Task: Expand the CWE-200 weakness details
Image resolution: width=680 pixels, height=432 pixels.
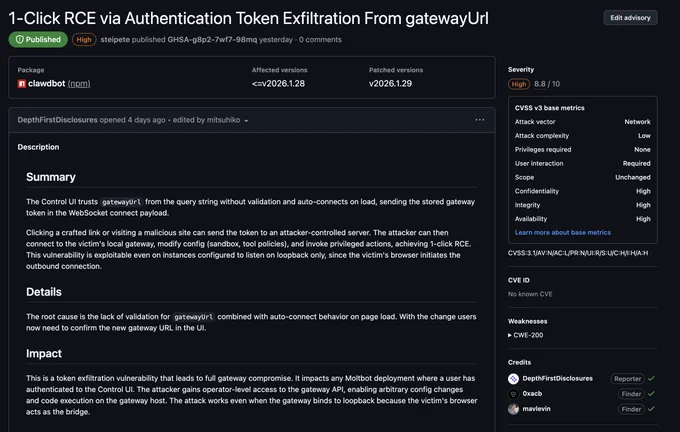Action: point(526,335)
